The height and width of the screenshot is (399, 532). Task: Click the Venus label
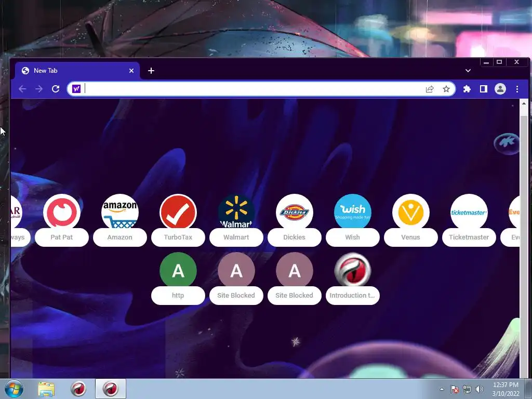[411, 237]
